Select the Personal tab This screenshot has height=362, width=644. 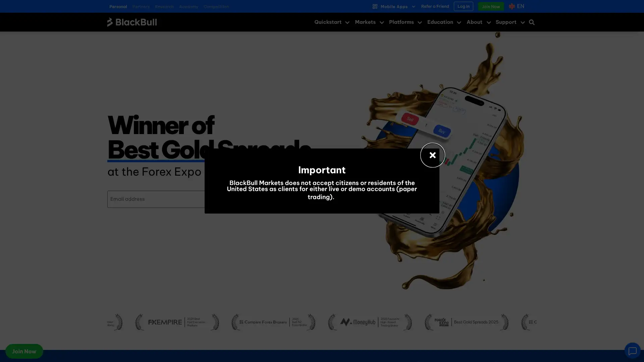[118, 6]
